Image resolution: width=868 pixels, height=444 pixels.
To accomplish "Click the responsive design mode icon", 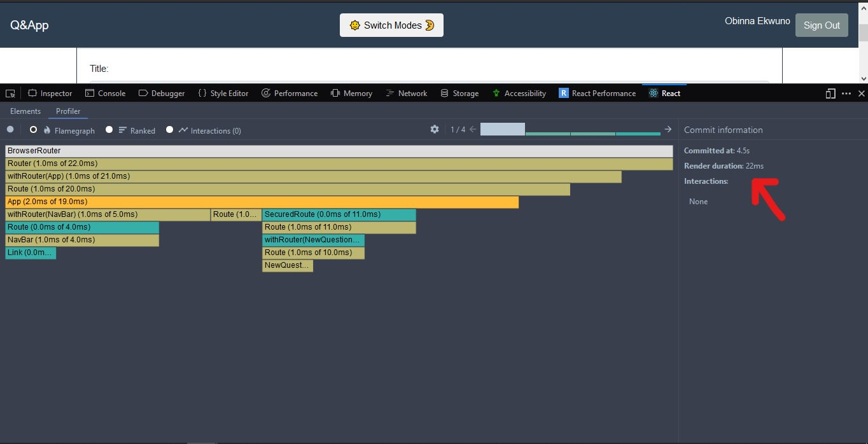I will pos(830,94).
